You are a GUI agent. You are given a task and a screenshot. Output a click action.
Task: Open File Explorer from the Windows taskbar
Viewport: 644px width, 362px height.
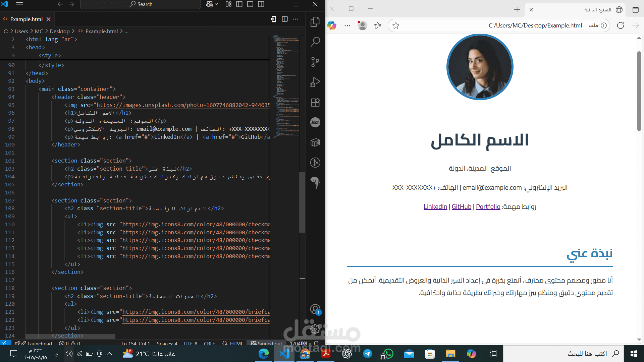pyautogui.click(x=450, y=354)
